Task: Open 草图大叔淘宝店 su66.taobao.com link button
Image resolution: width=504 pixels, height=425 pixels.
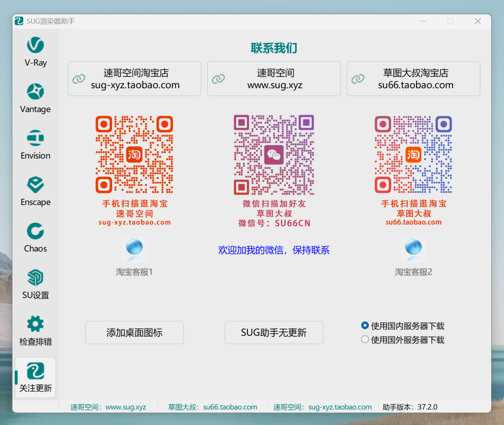Action: point(413,79)
